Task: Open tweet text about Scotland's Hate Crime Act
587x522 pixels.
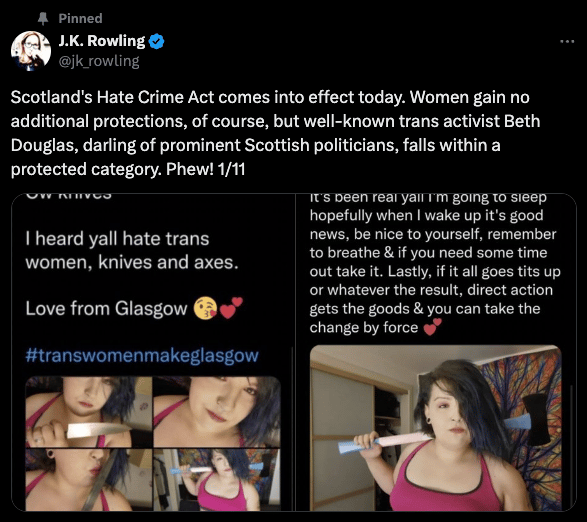Action: click(276, 133)
